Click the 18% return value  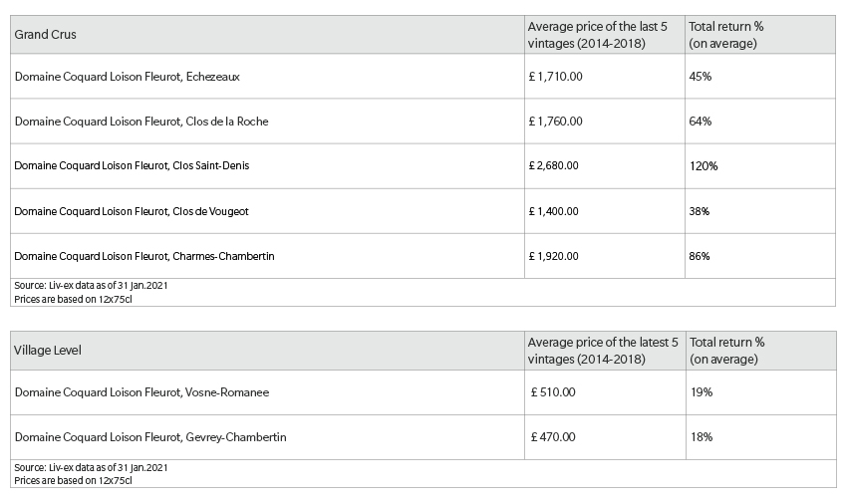click(x=702, y=437)
